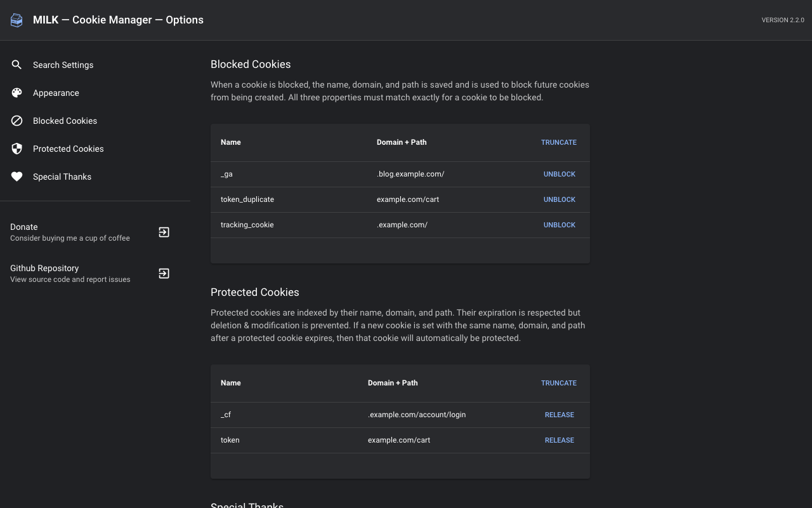Select Protected Cookies in the sidebar
Image resolution: width=812 pixels, height=508 pixels.
point(95,149)
